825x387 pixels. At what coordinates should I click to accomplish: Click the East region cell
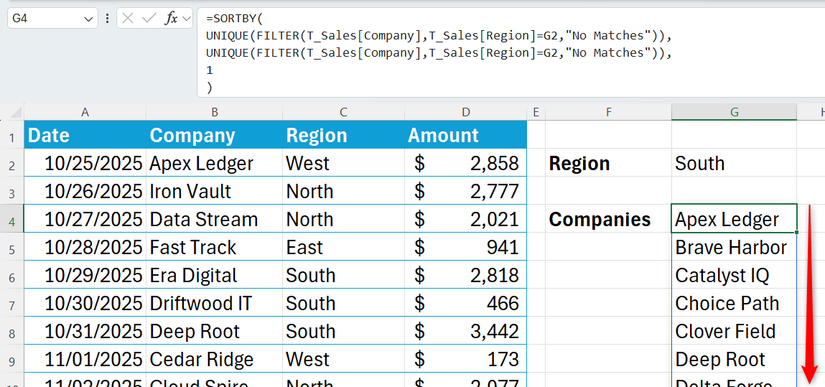coord(343,247)
